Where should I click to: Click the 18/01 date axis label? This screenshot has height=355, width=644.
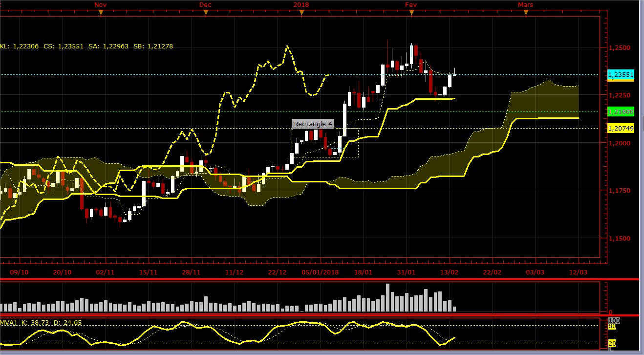[x=363, y=272]
